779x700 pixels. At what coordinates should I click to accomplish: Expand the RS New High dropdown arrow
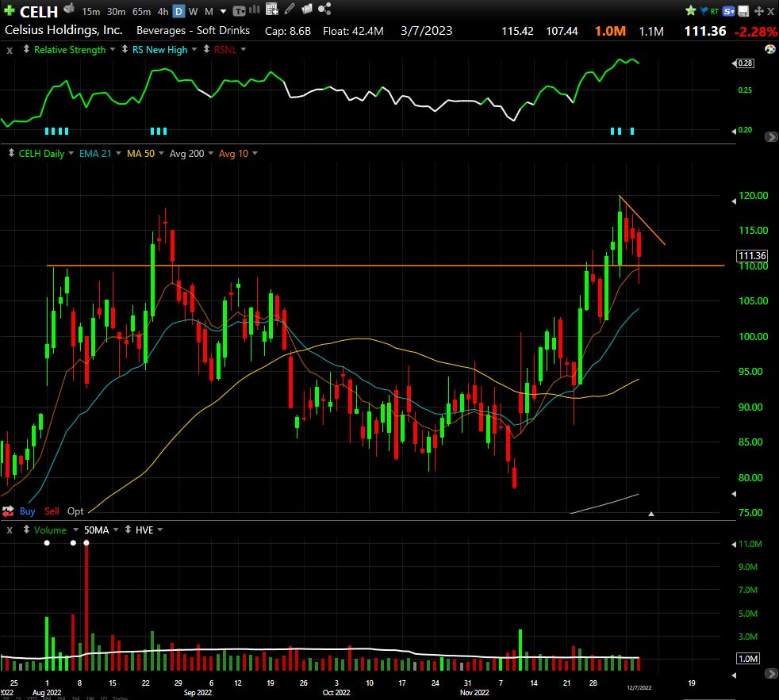[x=194, y=49]
